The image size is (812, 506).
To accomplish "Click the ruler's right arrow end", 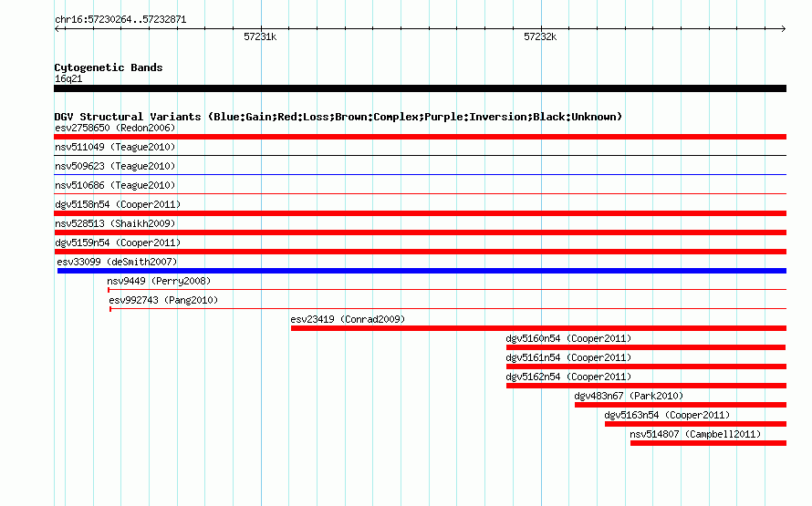I will tap(783, 29).
